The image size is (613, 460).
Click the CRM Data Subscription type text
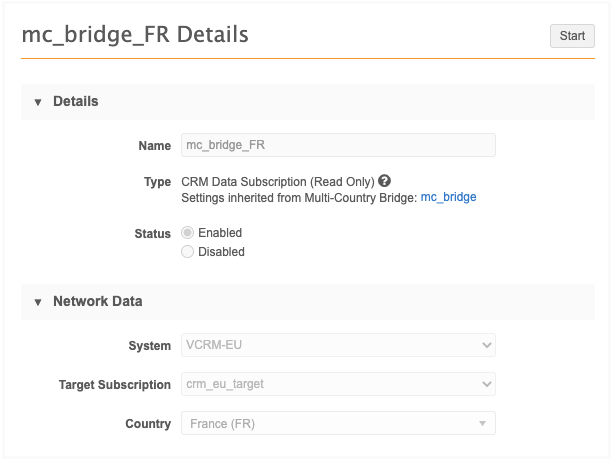[277, 182]
